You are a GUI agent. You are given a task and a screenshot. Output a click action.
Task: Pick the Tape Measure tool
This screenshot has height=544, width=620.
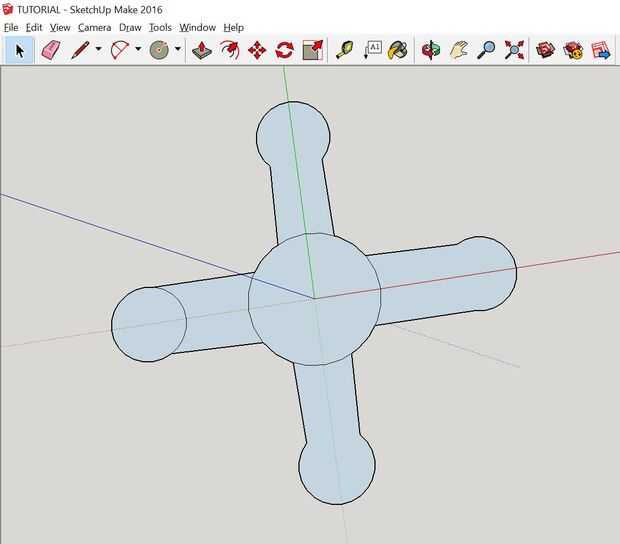click(344, 50)
